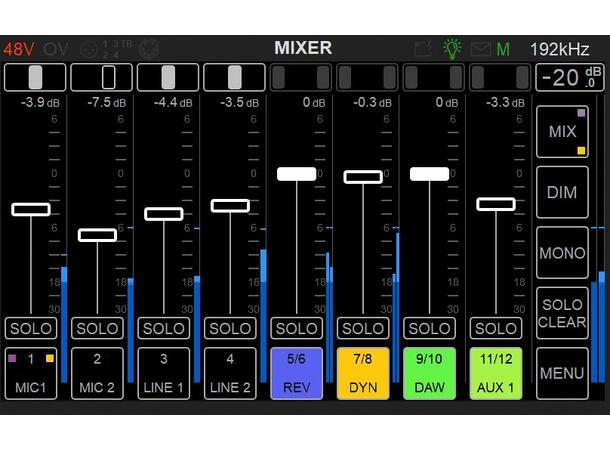Click the DYN fader handle at -0.3 dB
Viewport: 610px width, 450px height.
pyautogui.click(x=363, y=177)
